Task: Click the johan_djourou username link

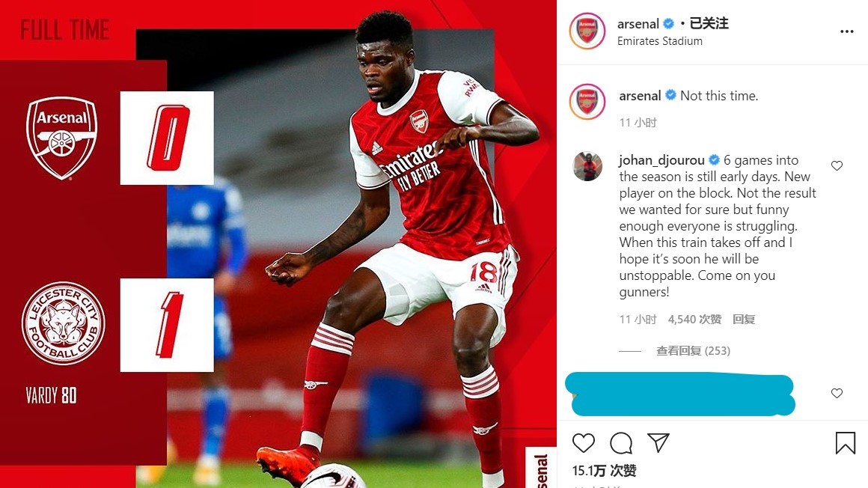Action: point(661,161)
